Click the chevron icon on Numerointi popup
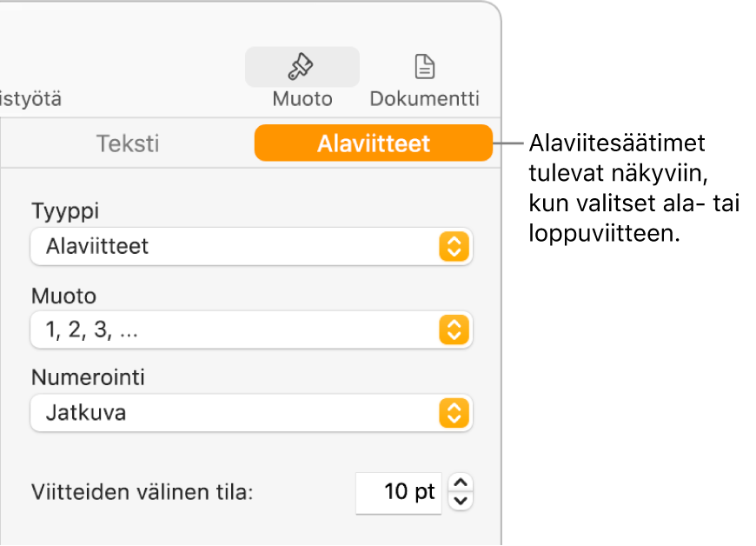Screen dimensions: 756x546 tap(455, 413)
